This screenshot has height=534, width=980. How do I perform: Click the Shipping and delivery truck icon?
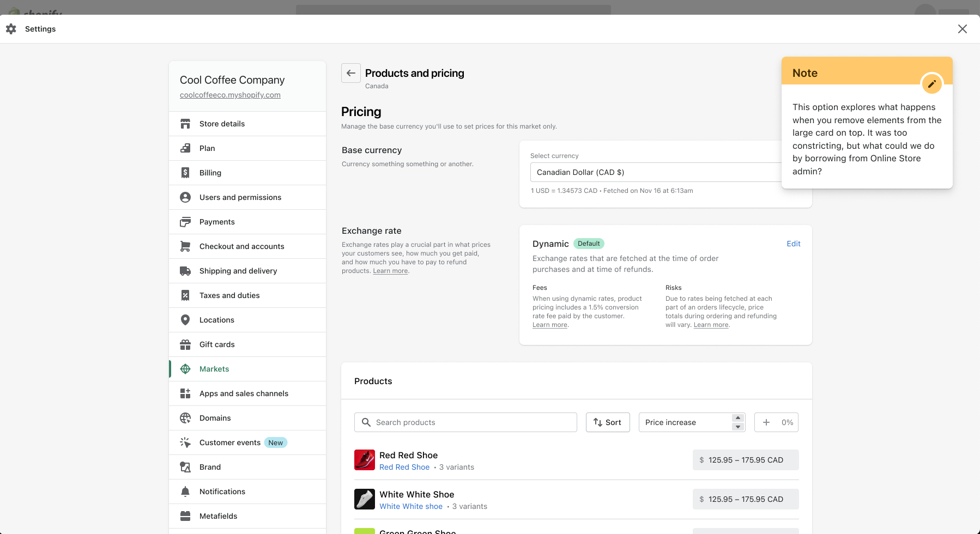tap(185, 271)
